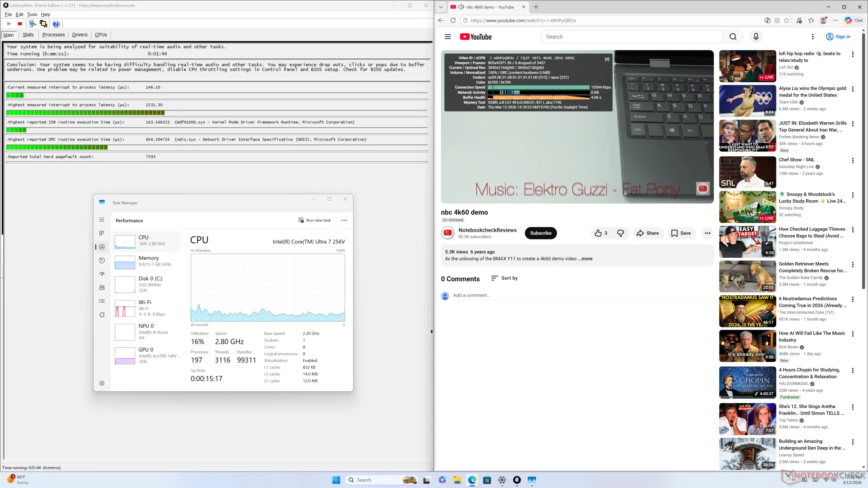This screenshot has width=868, height=488.
Task: Click the LatencyMon help question-mark icon
Action: point(56,24)
